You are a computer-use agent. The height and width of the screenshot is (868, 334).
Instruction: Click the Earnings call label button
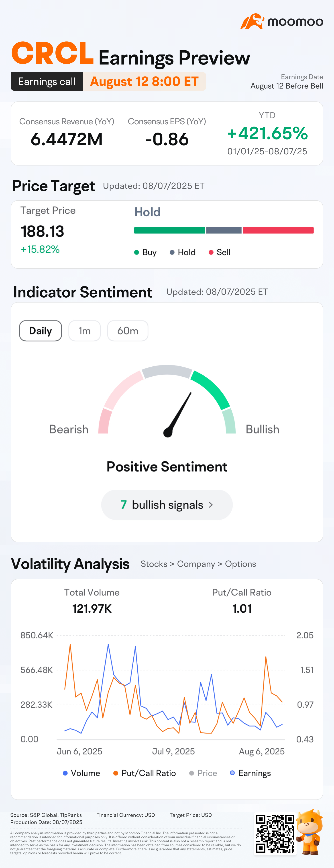point(47,82)
